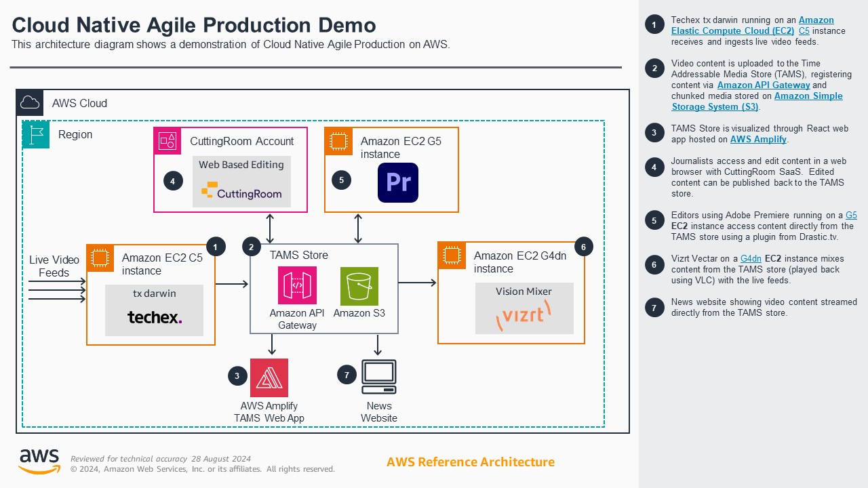Select the Amazon API Gateway icon

tap(296, 285)
